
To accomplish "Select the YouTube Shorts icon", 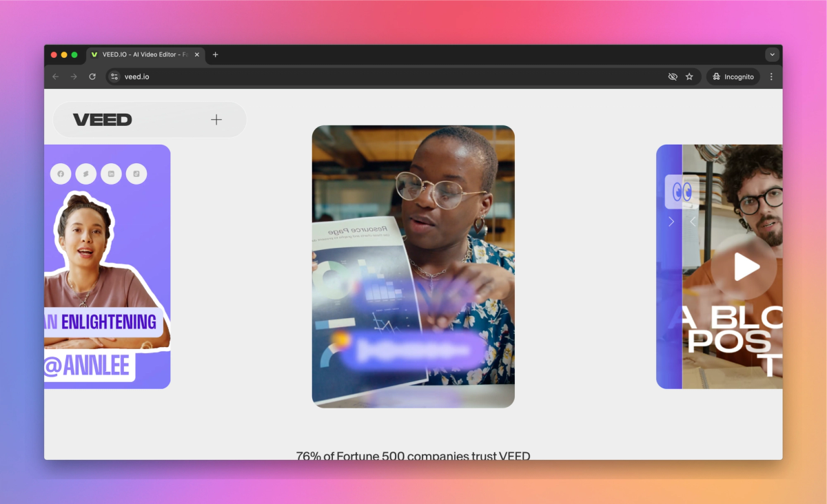I will [x=85, y=174].
